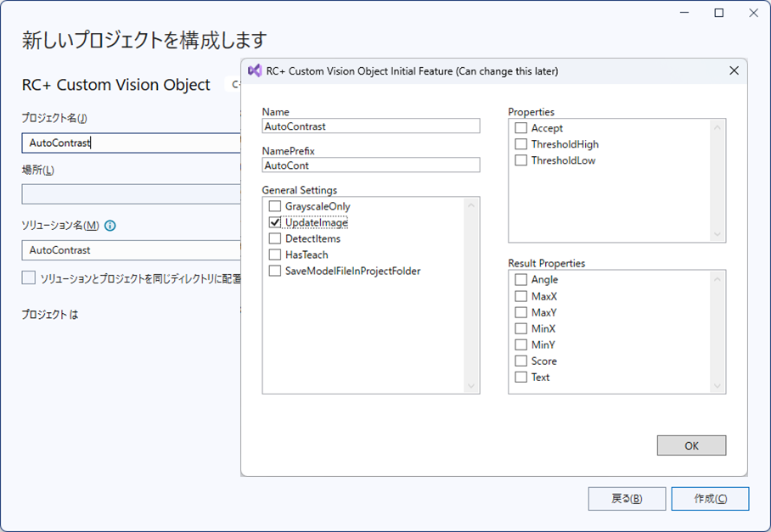Go back with the 戻る button

click(627, 498)
